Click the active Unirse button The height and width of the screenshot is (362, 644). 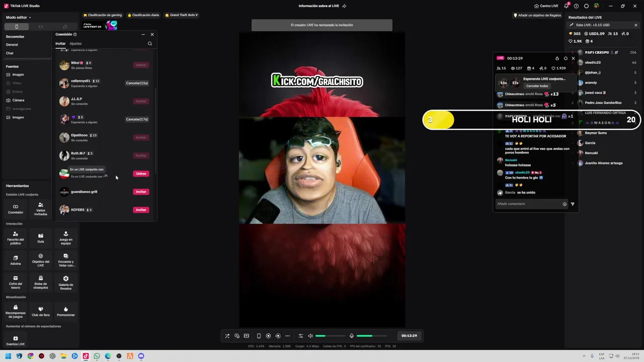(x=141, y=173)
